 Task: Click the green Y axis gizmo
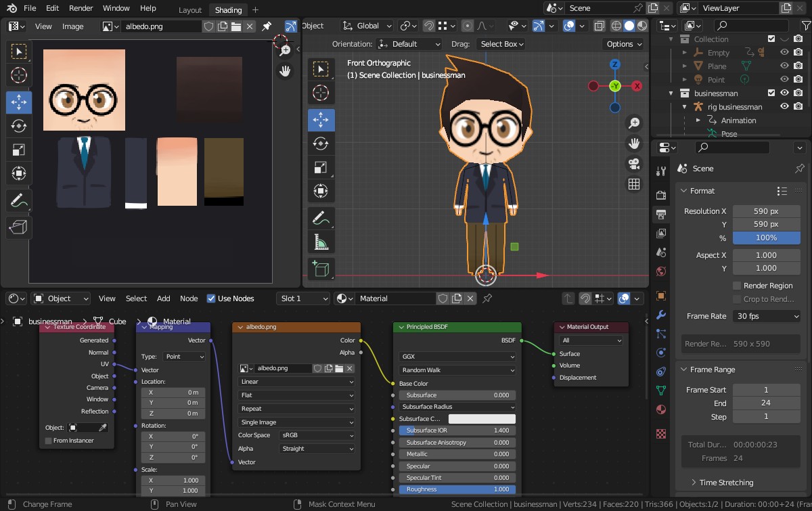615,86
